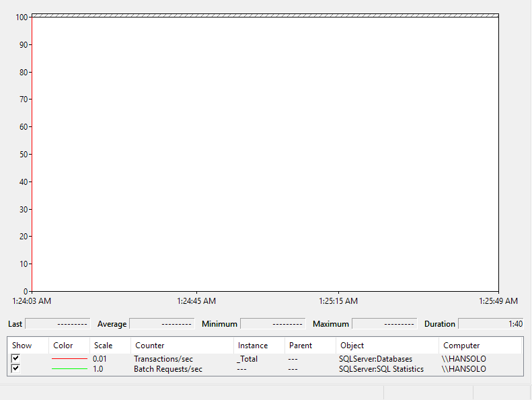The height and width of the screenshot is (400, 532).
Task: Click the Average value field
Action: pyautogui.click(x=162, y=324)
